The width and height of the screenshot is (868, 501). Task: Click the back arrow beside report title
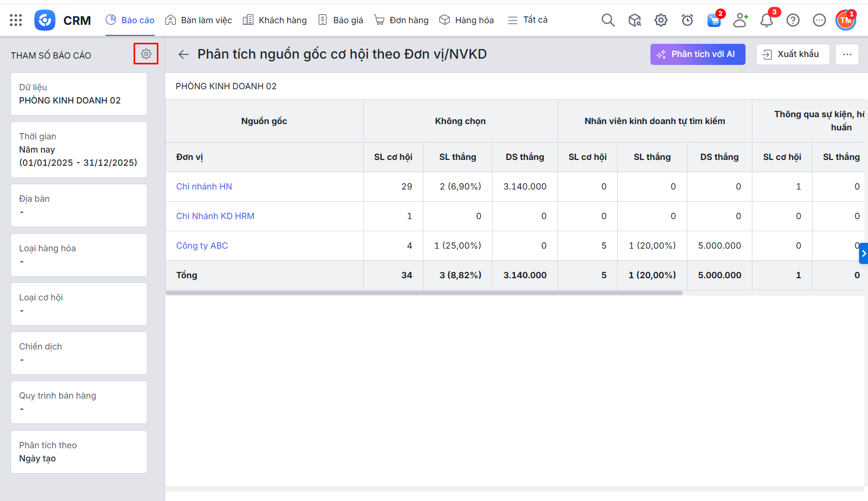click(183, 54)
